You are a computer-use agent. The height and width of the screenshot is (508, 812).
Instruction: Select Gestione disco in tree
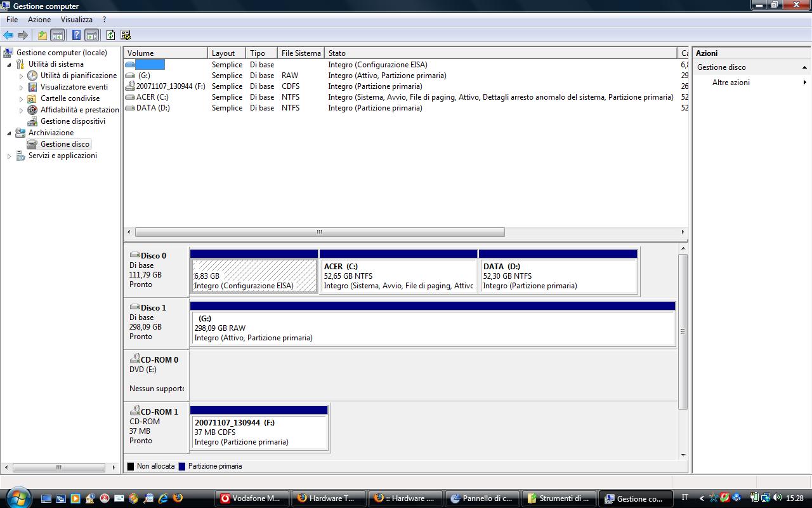65,144
